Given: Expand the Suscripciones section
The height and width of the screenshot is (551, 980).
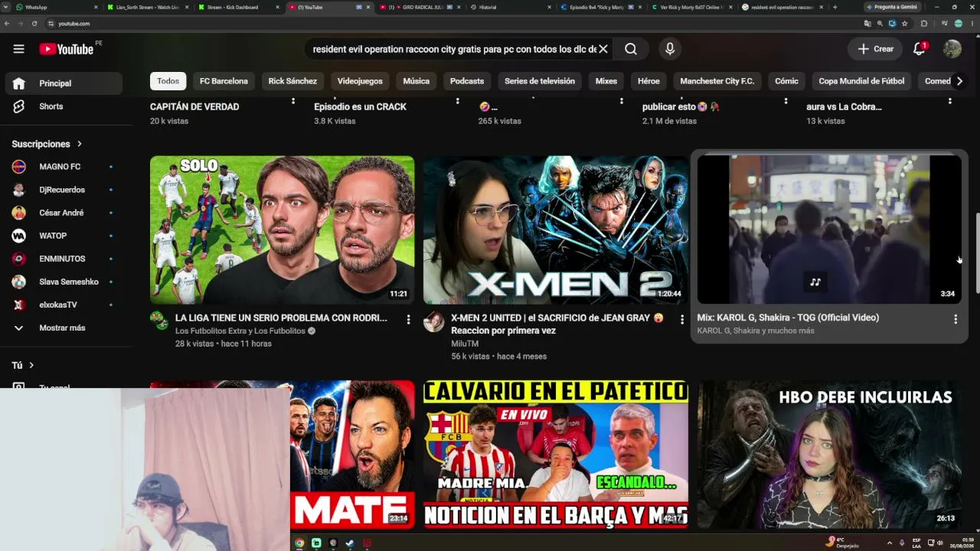Looking at the screenshot, I should pos(47,144).
